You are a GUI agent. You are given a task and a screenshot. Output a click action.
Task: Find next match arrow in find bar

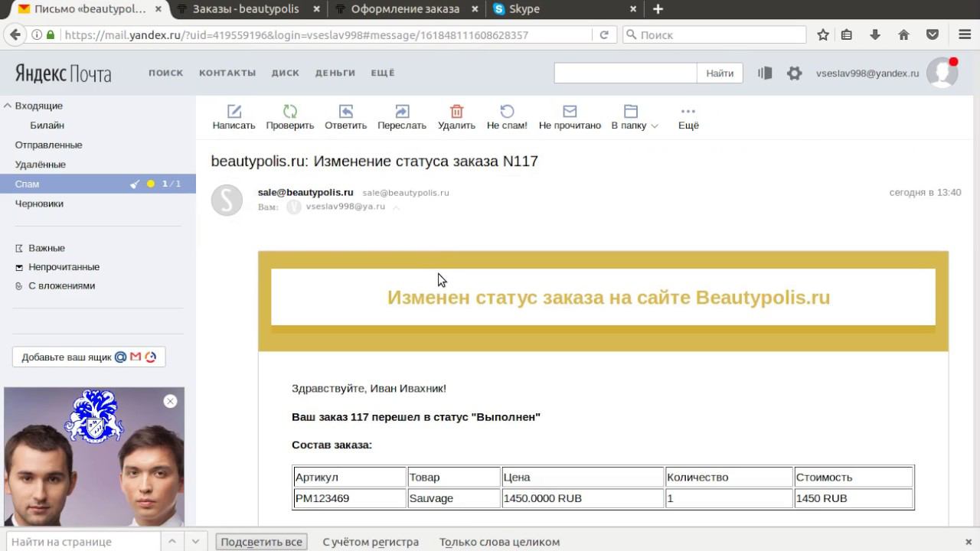195,542
